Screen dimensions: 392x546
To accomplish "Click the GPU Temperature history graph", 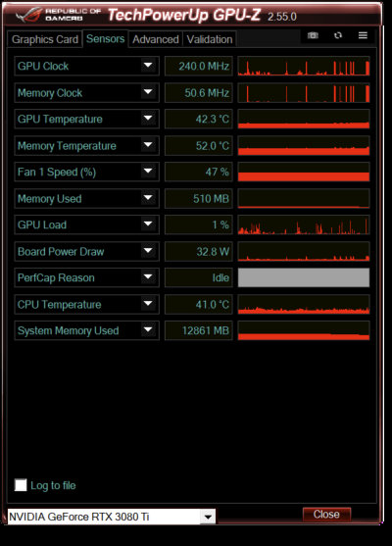I will pos(304,119).
